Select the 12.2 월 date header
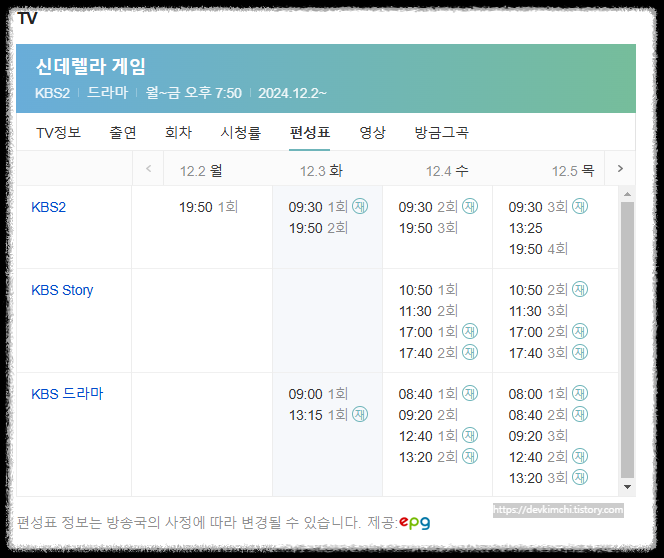Viewport: 664px width, 558px height. (x=201, y=171)
